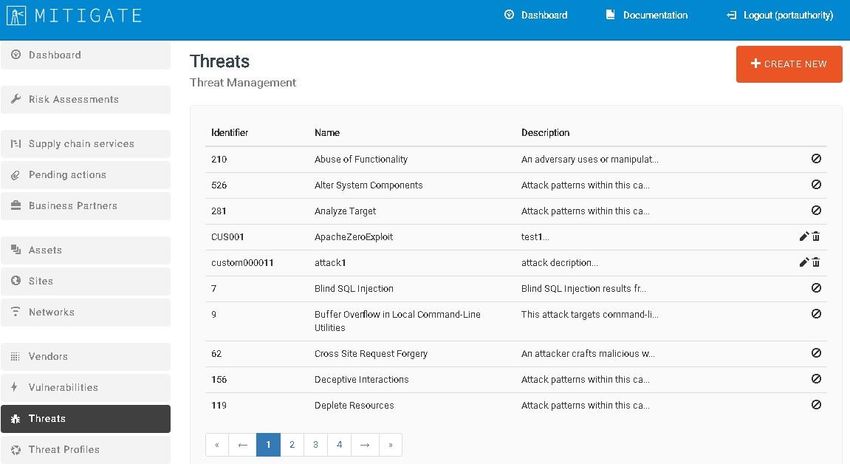Click the edit pencil icon for attack1
This screenshot has height=464, width=850.
pyautogui.click(x=804, y=262)
